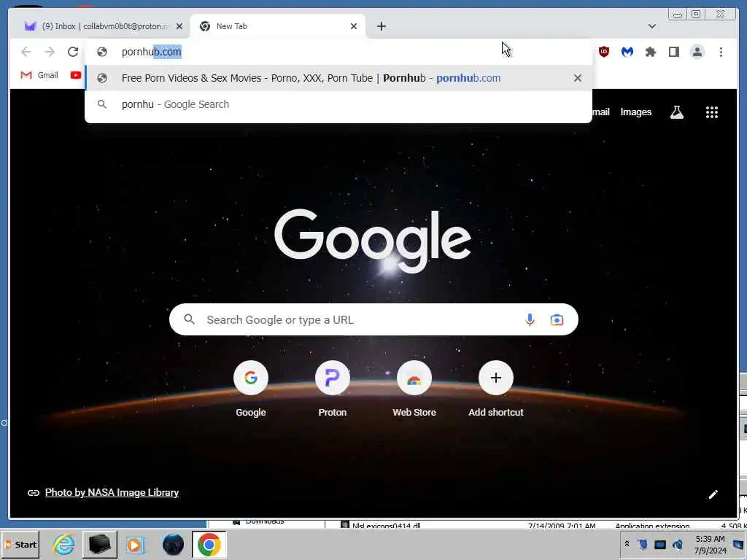Select the 'pornhu - Google Search' suggestion
Screen dimensions: 747x560
click(x=338, y=104)
